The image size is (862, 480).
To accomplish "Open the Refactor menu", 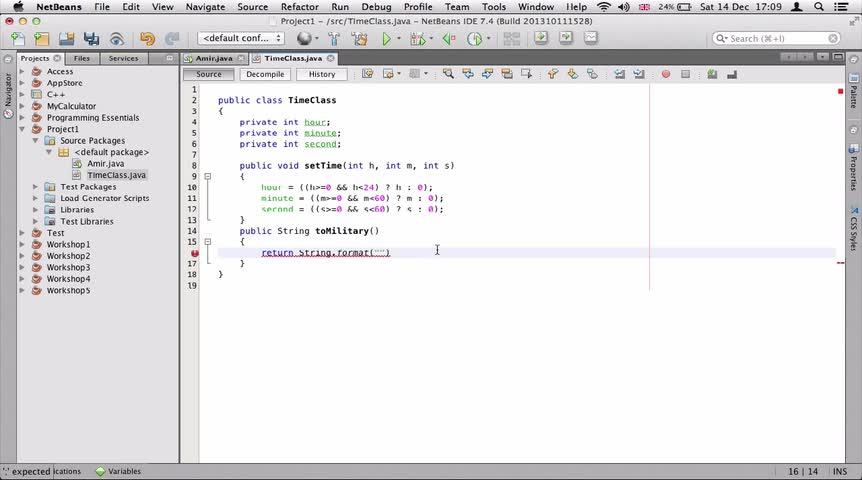I will point(299,7).
